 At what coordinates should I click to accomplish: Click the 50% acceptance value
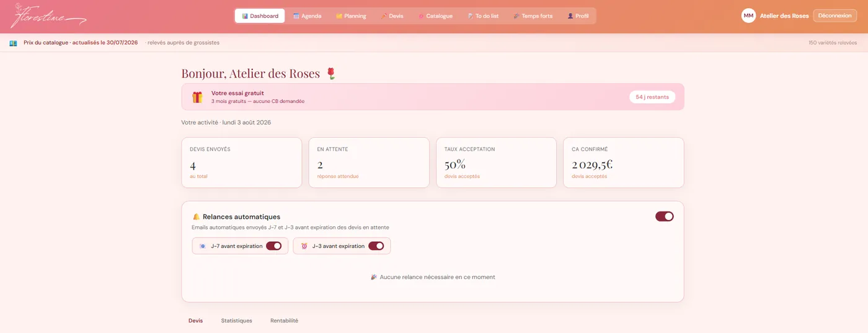(x=455, y=164)
